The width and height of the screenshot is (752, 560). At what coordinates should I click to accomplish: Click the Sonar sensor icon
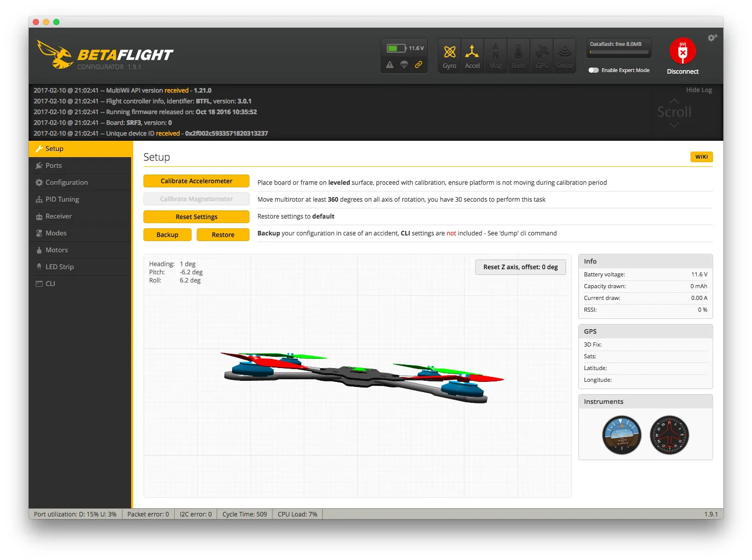565,56
